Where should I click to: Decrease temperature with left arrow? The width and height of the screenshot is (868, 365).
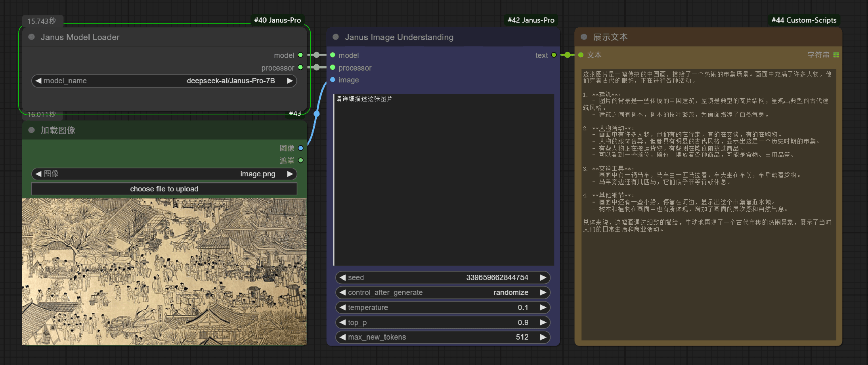342,307
